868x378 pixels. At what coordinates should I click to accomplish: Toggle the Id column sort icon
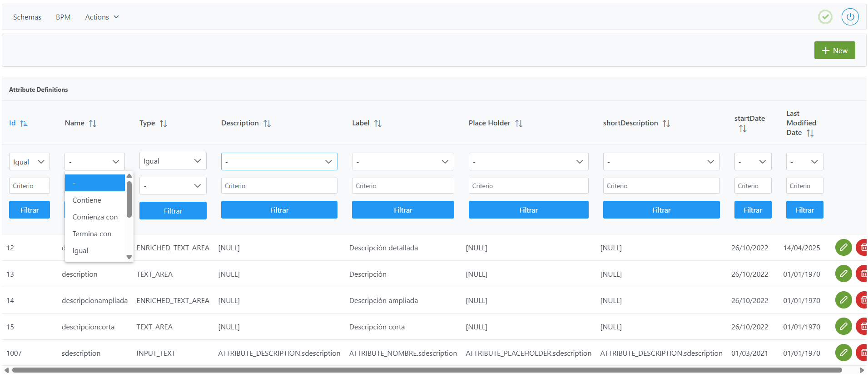(x=24, y=123)
